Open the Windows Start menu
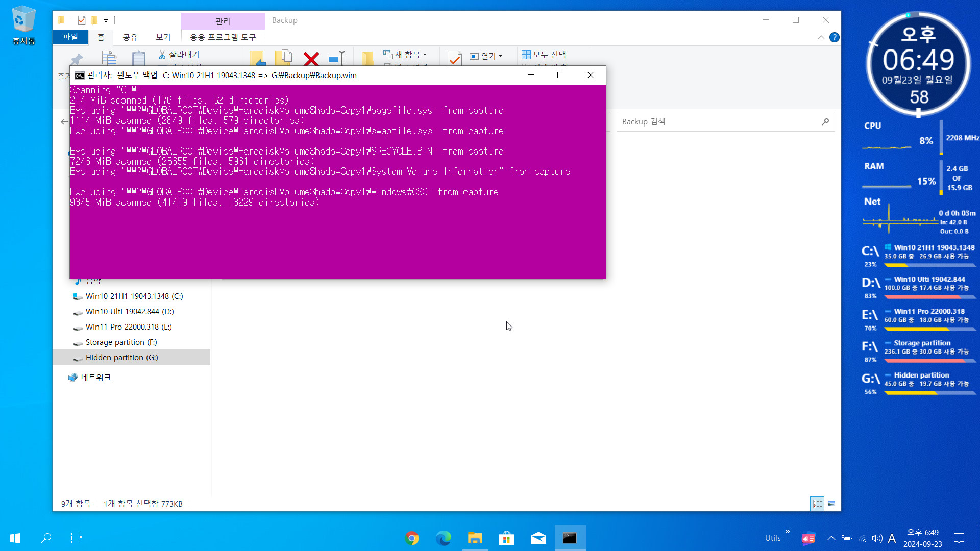 click(x=15, y=538)
